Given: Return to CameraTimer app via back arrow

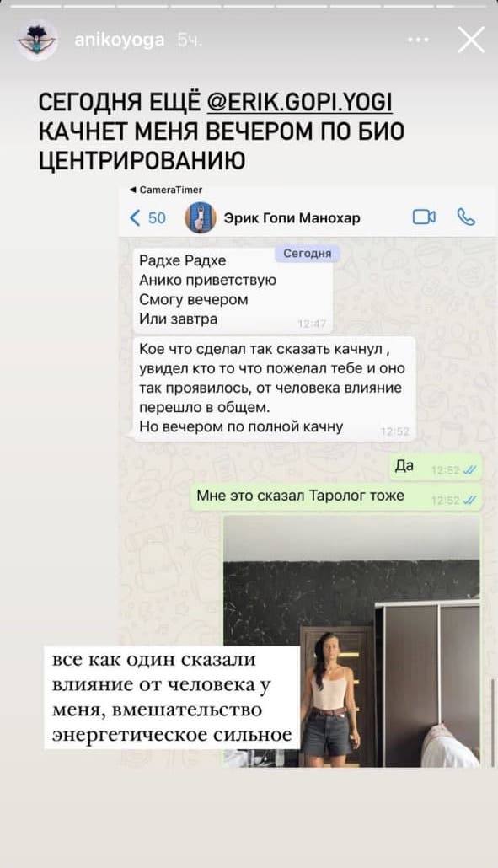Looking at the screenshot, I should (165, 190).
